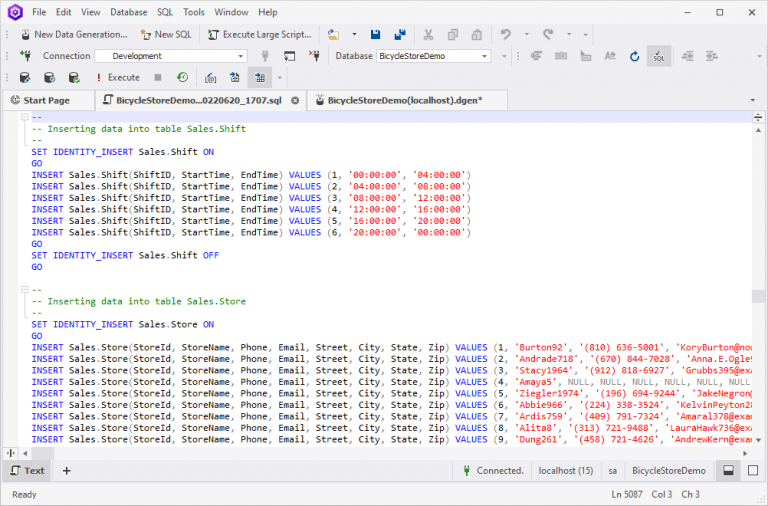This screenshot has width=768, height=506.
Task: Click the connection window icon next to the grey plug
Action: click(x=289, y=56)
